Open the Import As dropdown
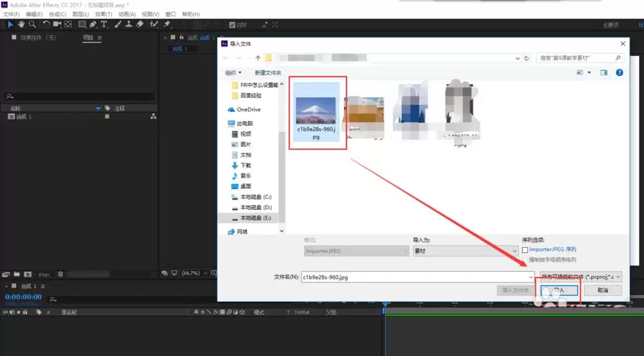 pyautogui.click(x=466, y=251)
